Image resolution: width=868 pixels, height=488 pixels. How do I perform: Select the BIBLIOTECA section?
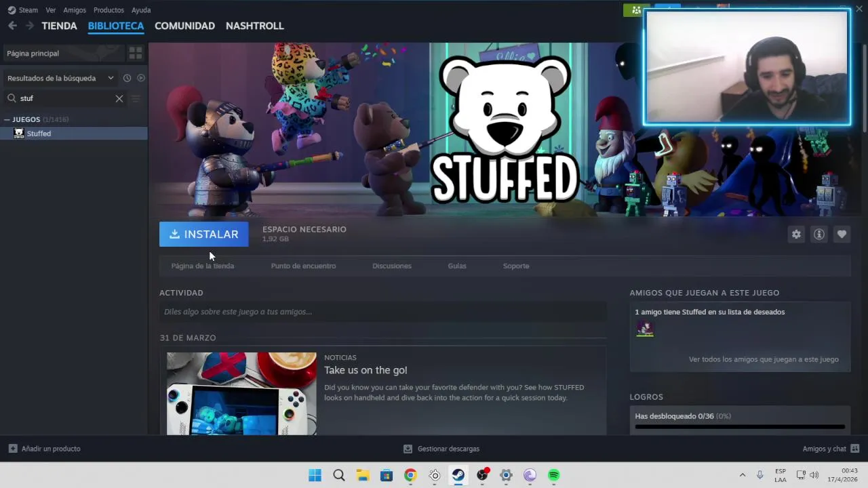pyautogui.click(x=116, y=26)
